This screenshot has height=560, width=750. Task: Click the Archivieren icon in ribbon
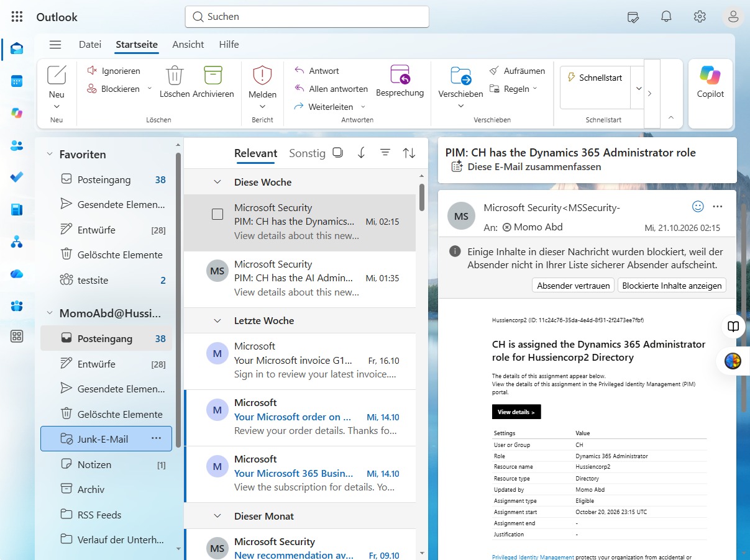(x=213, y=75)
